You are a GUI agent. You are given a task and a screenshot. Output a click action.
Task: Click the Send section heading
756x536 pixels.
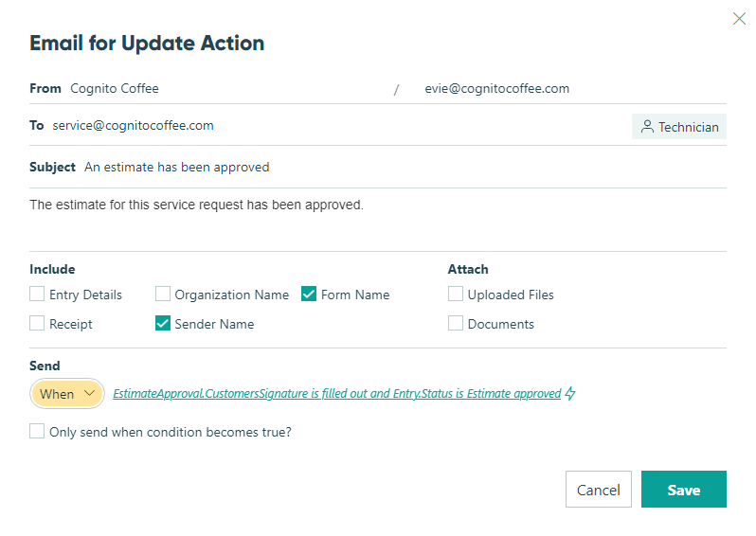[x=45, y=366]
